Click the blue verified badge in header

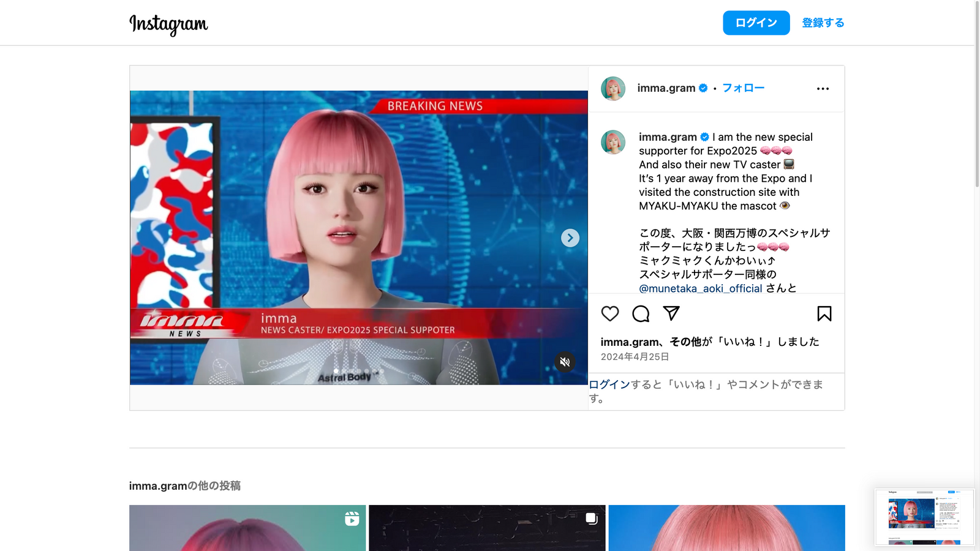tap(703, 88)
